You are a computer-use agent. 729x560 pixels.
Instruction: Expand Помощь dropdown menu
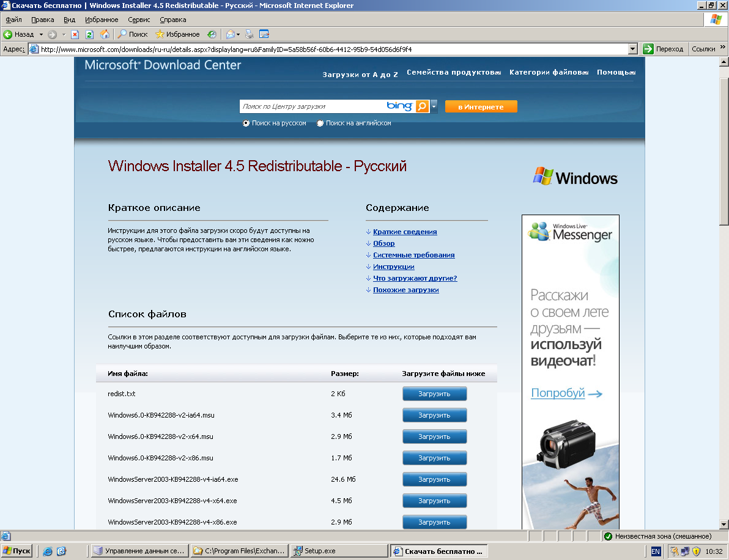(x=616, y=72)
